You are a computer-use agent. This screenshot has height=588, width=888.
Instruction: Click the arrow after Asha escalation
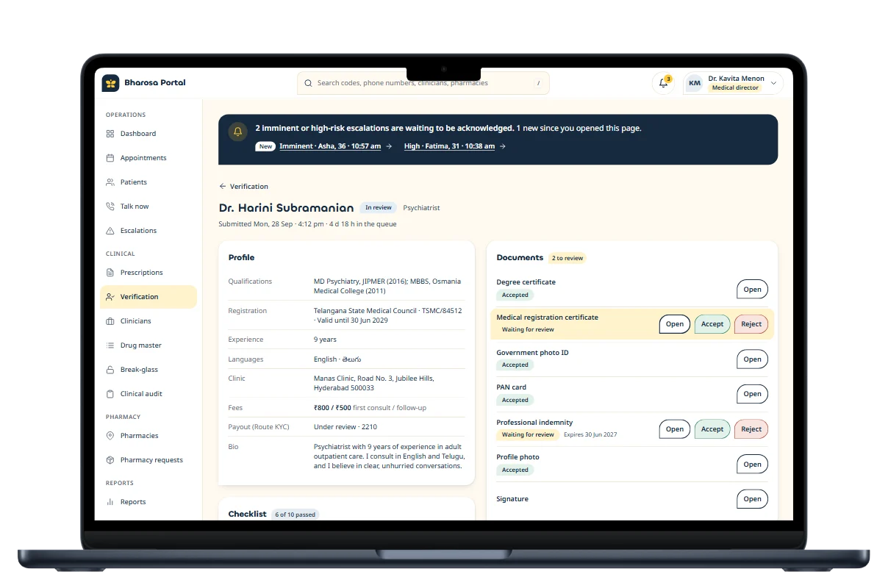pos(389,146)
